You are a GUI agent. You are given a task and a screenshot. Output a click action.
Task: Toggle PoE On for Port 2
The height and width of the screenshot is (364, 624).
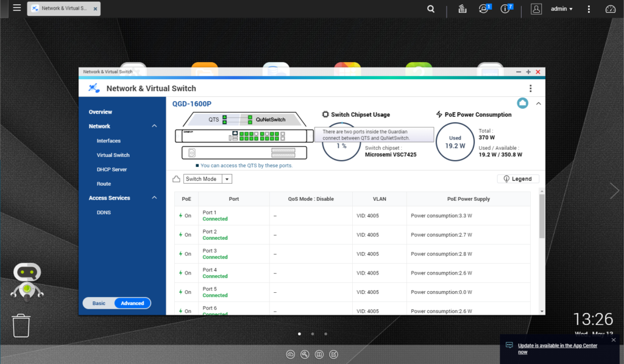[185, 235]
